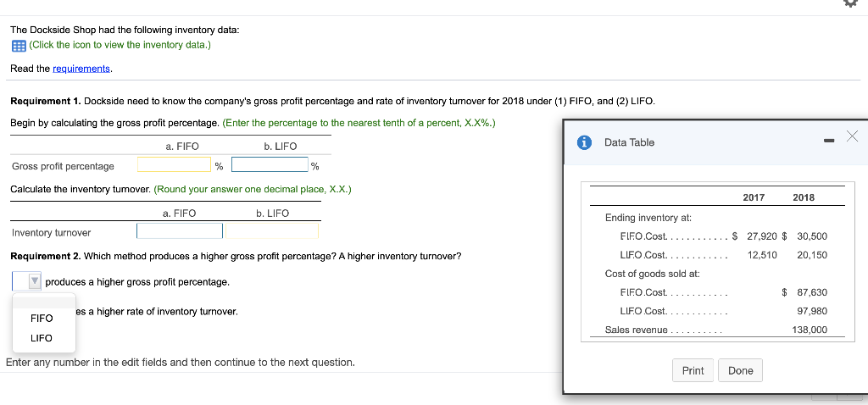Click 'b. LIFO' header above gross profit field
The image size is (868, 405).
coord(280,147)
